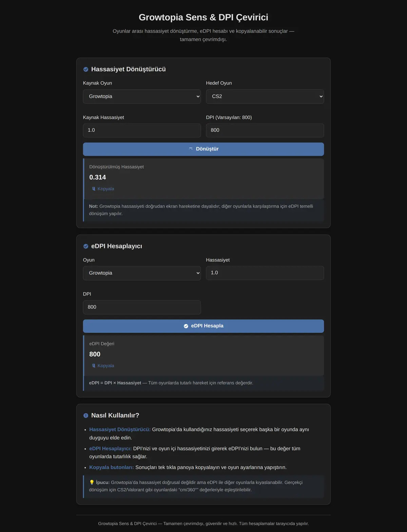Click the eDPI Değeri label

tap(102, 344)
